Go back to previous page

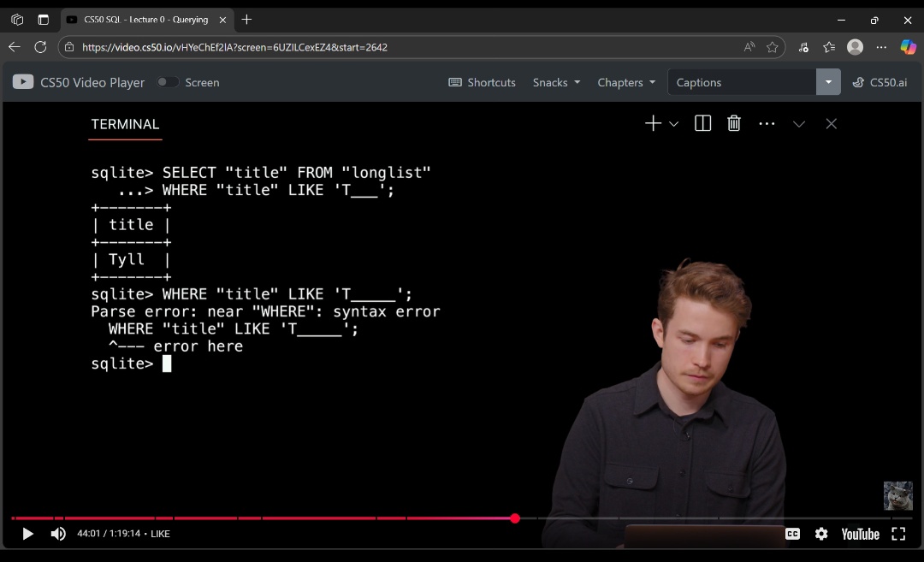click(15, 47)
